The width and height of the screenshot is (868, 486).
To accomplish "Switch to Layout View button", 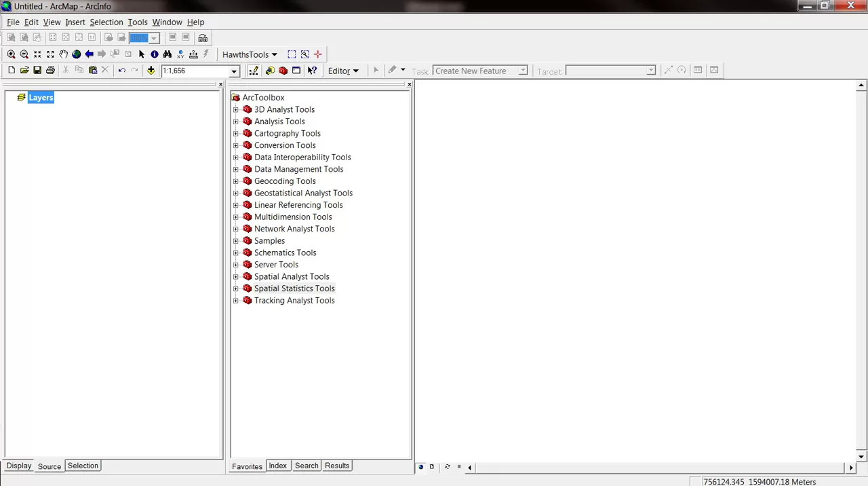I will pyautogui.click(x=432, y=467).
